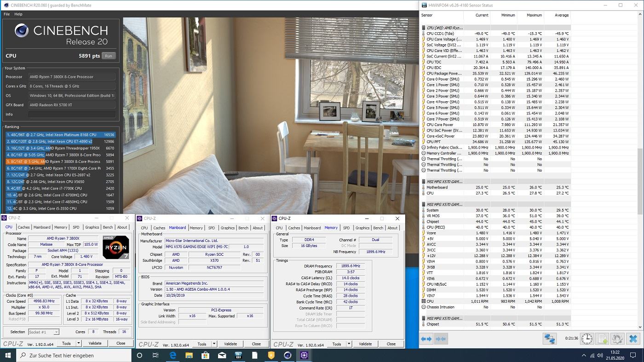Open File Explorer from the taskbar
The image size is (644, 362).
(x=189, y=355)
